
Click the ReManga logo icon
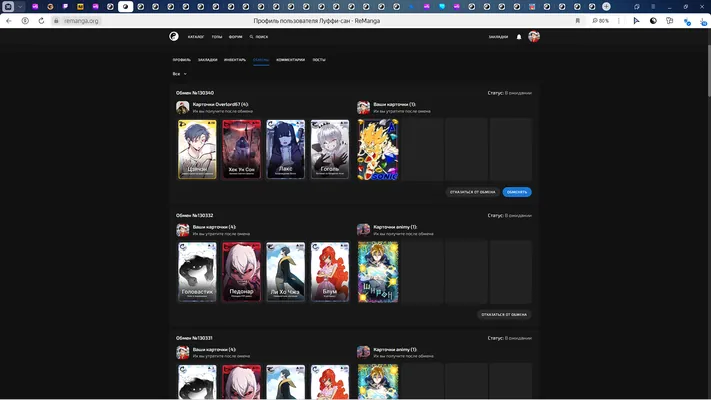tap(174, 36)
